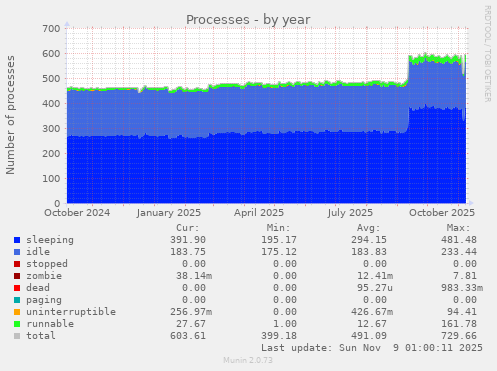Click the uninterruptible legend color swatch

click(17, 312)
